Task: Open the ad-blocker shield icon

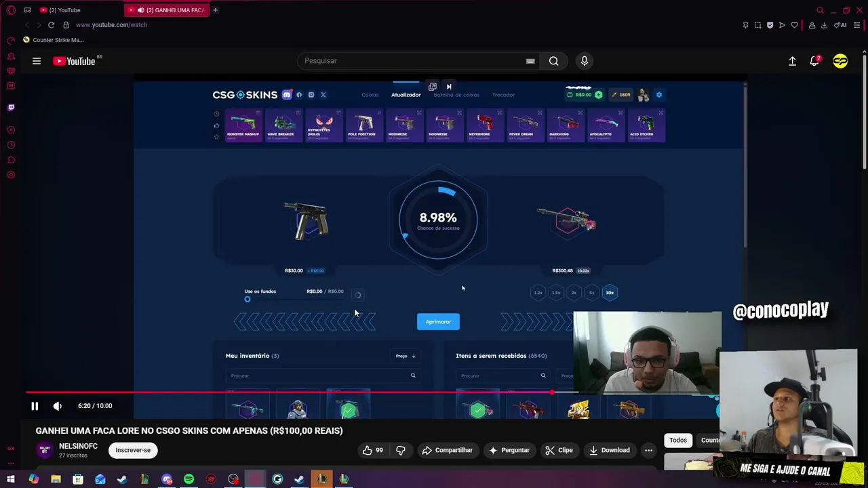Action: (x=770, y=25)
